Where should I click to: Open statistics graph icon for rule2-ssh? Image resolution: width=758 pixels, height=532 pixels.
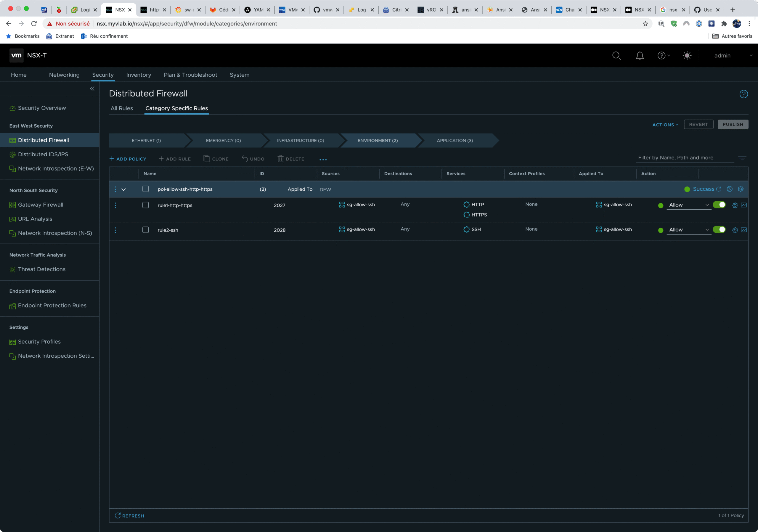pyautogui.click(x=743, y=230)
